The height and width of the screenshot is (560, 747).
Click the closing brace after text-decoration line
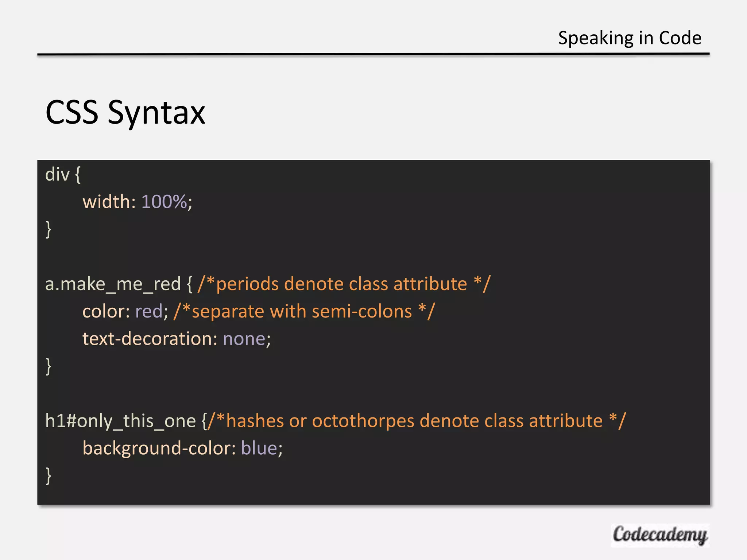point(48,366)
